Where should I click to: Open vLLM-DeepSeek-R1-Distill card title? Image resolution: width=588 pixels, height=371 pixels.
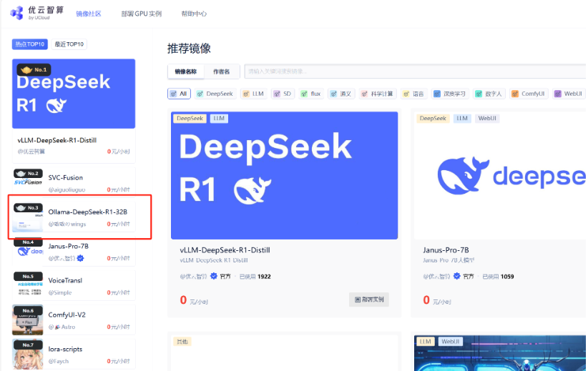click(225, 250)
